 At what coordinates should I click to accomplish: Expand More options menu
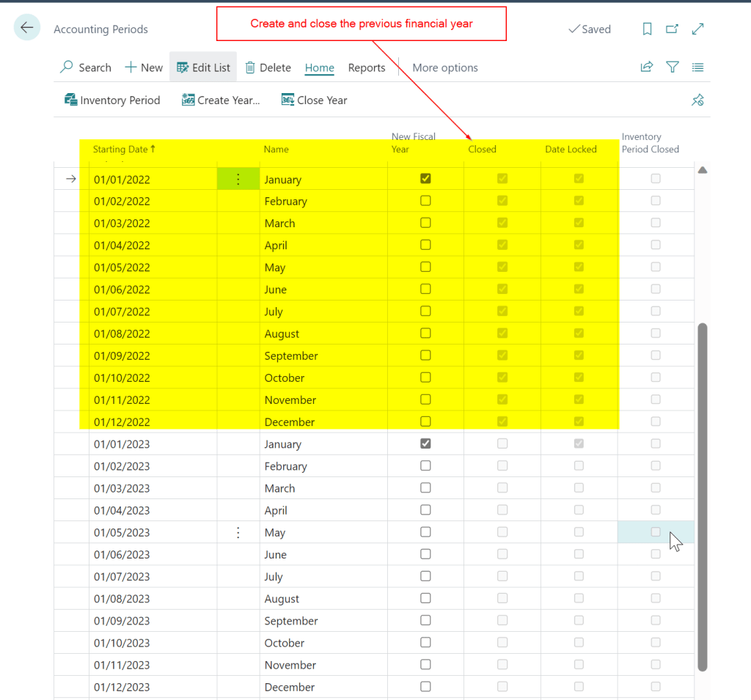(444, 67)
